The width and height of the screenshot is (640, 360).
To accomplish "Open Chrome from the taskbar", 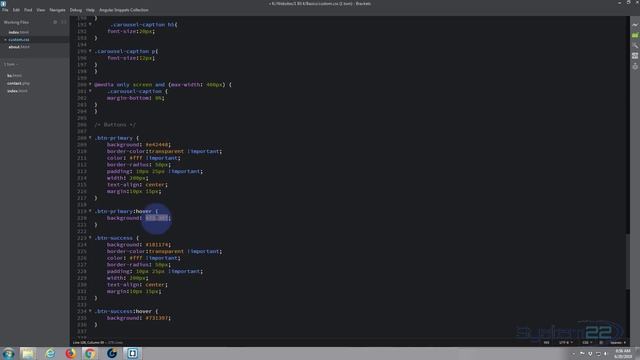I will 90,353.
